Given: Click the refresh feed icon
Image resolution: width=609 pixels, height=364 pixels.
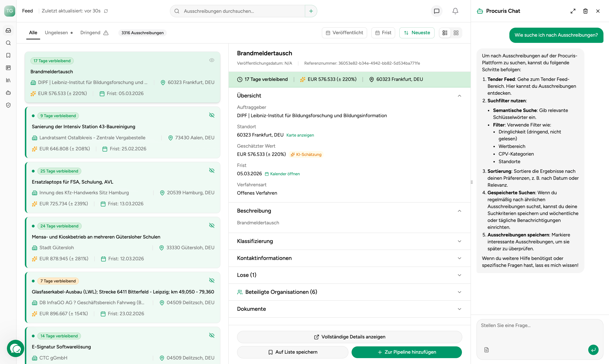Looking at the screenshot, I should tap(106, 11).
